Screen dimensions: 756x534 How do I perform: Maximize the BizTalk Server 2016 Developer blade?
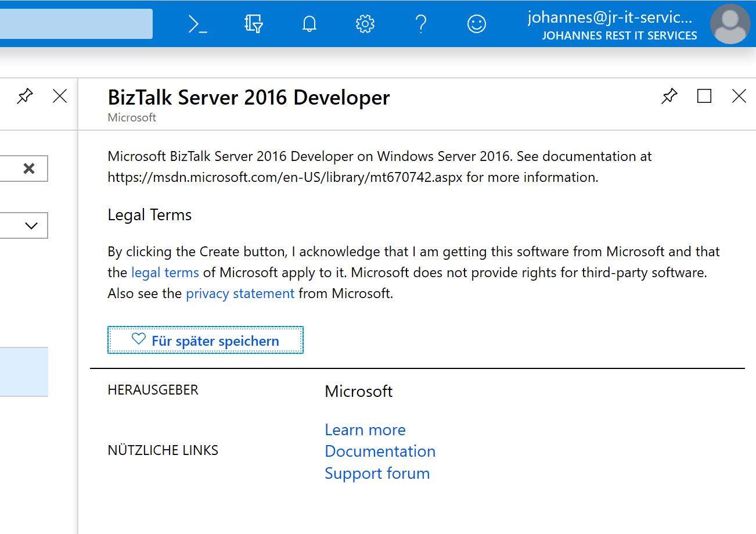704,96
